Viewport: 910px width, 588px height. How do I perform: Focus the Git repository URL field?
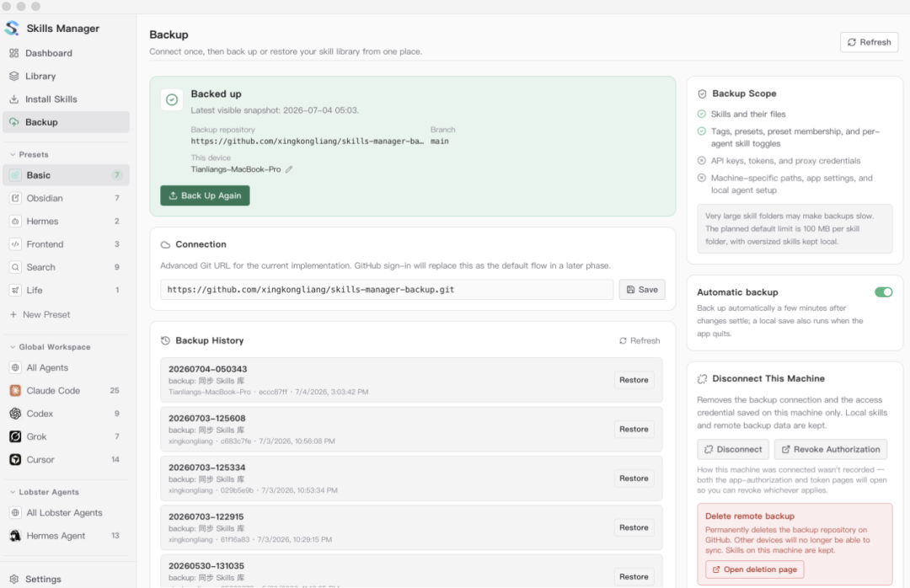[387, 290]
